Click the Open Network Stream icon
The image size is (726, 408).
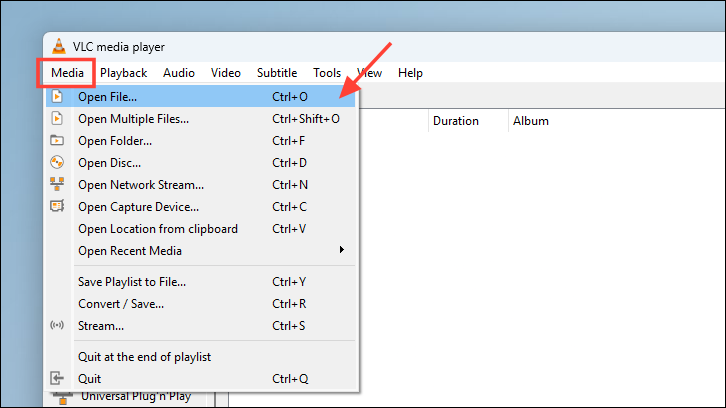(x=57, y=185)
